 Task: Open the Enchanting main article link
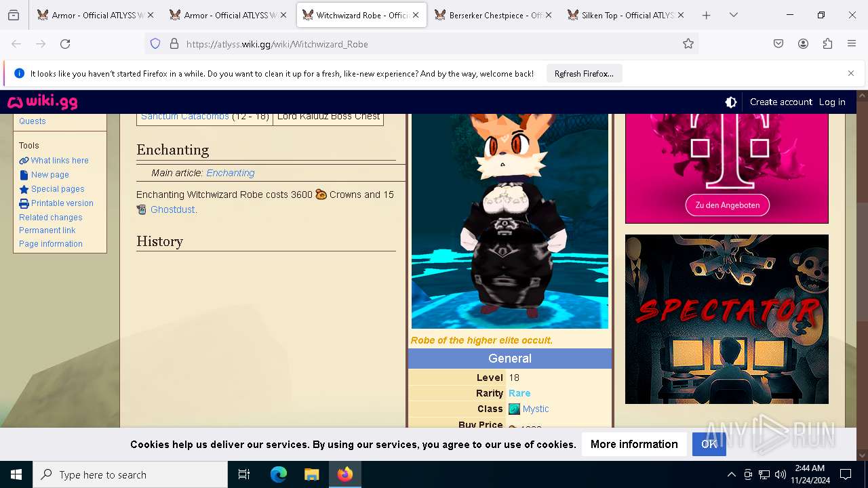[x=231, y=173]
